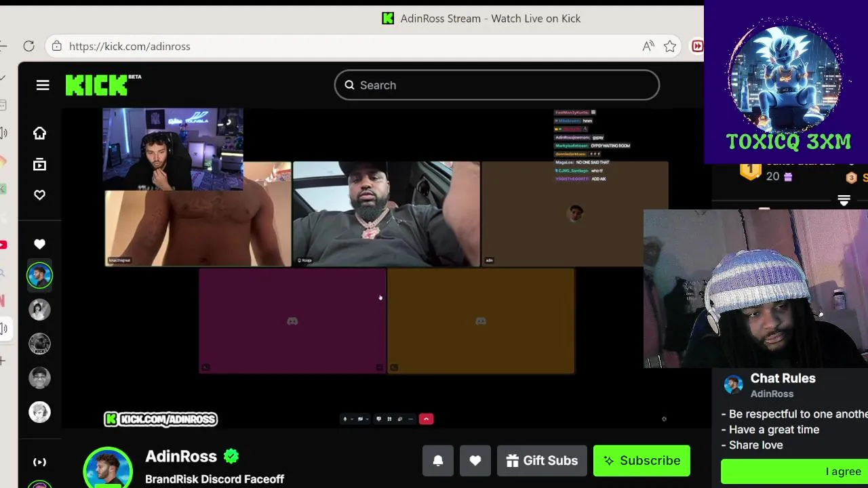
Task: Select the kick.com/adinross URL
Action: pos(130,46)
